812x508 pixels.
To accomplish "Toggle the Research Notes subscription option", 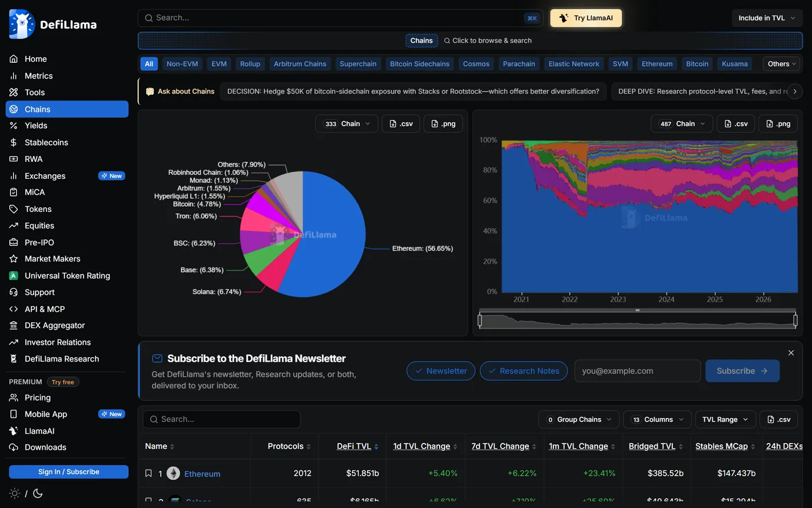I will tap(524, 371).
